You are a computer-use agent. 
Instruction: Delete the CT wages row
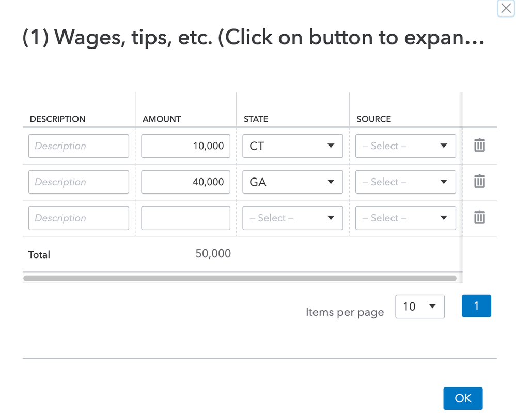click(479, 146)
